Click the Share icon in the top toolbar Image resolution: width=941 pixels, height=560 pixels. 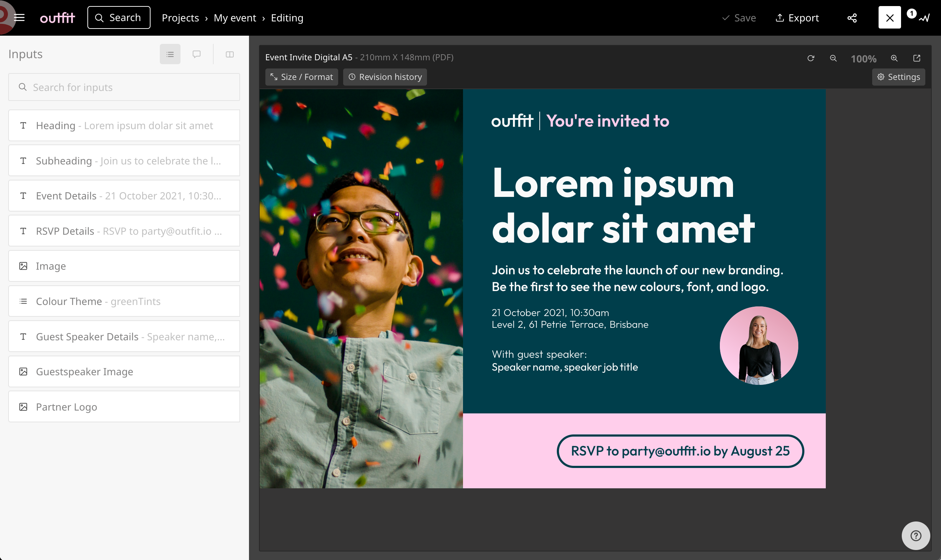pos(853,18)
